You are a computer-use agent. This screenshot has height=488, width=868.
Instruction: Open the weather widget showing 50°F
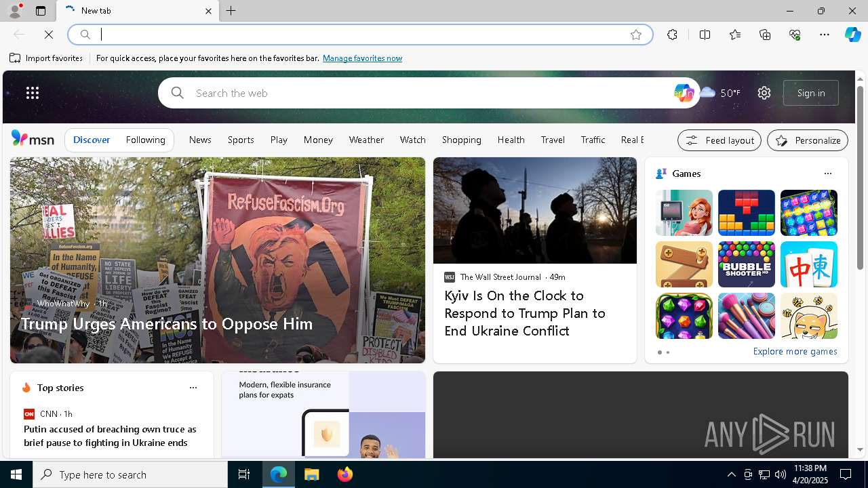point(720,93)
